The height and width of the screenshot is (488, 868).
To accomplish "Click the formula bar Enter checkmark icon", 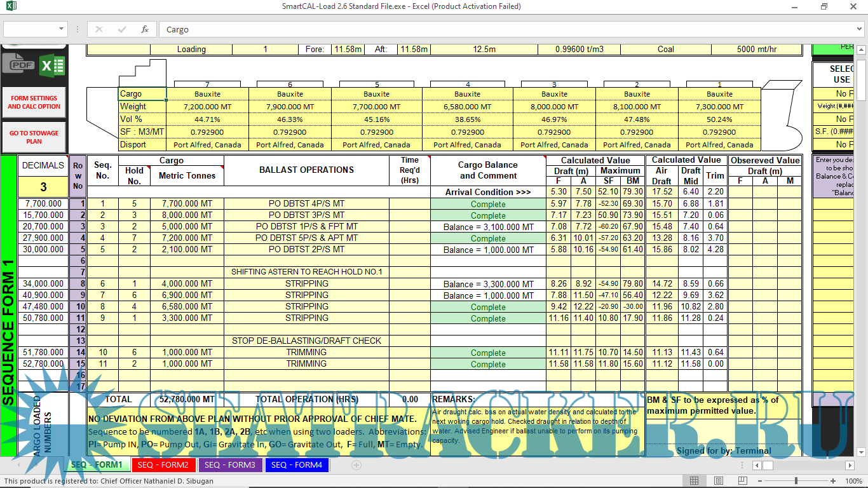I will coord(121,29).
